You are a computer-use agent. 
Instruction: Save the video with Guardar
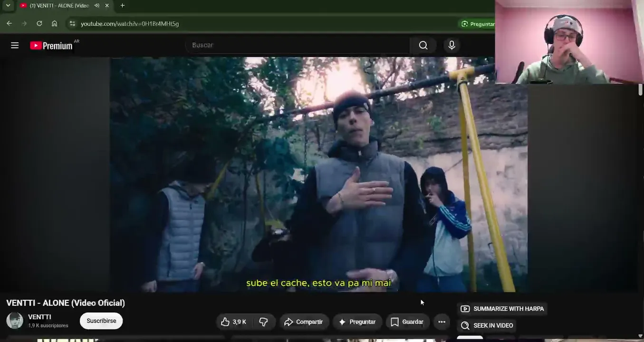(x=407, y=322)
